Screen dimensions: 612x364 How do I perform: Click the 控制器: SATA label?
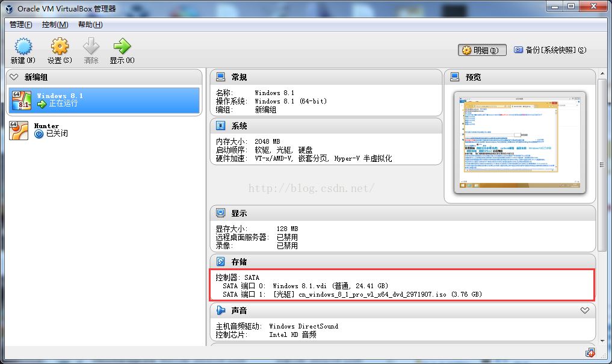pos(237,277)
